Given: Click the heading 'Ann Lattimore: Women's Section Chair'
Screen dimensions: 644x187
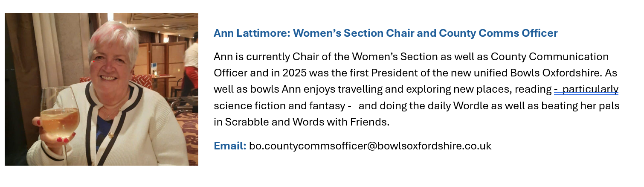Looking at the screenshot, I should pos(325,33).
